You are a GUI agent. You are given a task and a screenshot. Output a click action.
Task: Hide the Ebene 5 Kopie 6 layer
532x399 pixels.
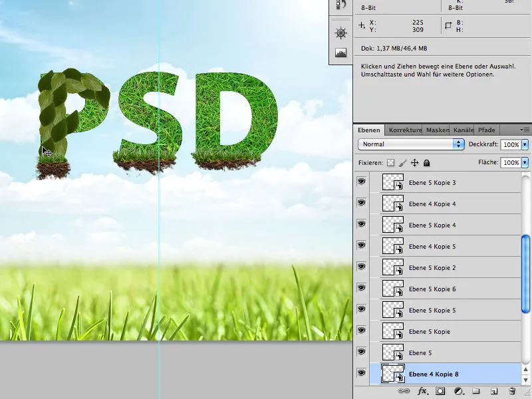click(x=362, y=289)
